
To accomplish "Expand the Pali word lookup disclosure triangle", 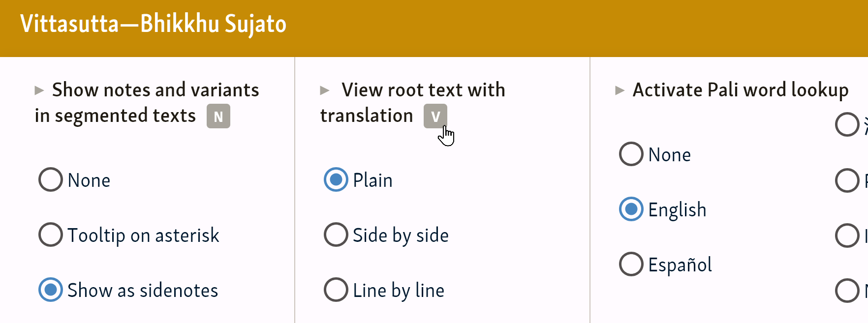I will tap(620, 90).
